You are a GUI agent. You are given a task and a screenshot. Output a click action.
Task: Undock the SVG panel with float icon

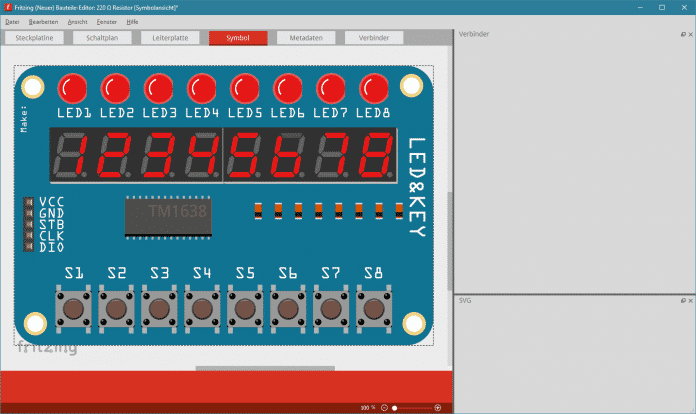point(682,300)
